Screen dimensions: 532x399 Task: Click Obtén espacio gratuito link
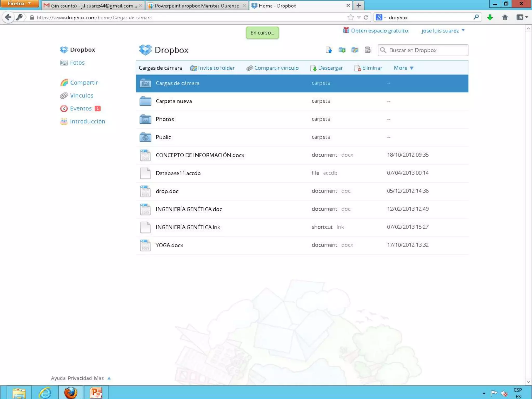[379, 31]
